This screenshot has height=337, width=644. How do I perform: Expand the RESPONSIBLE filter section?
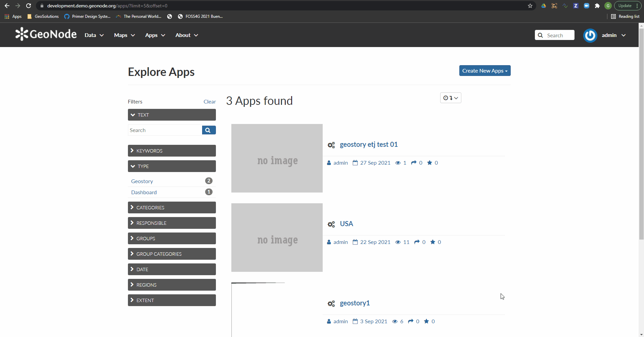172,223
